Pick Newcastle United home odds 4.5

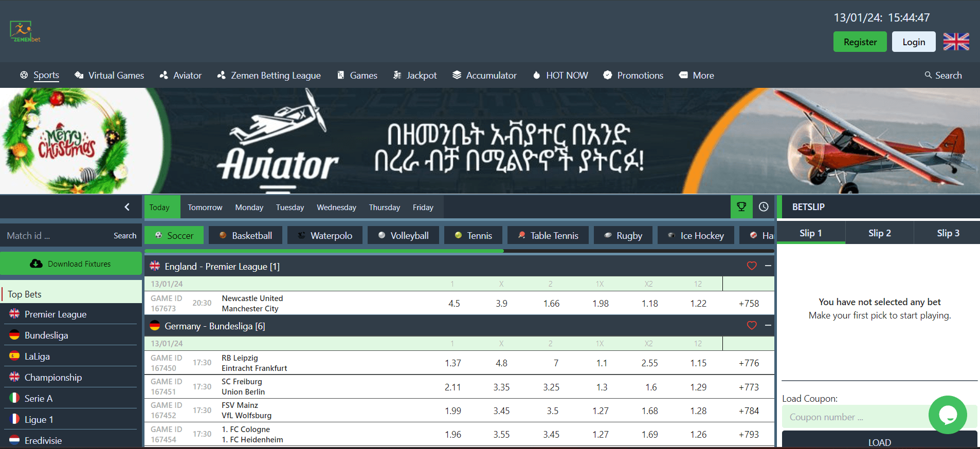coord(454,303)
